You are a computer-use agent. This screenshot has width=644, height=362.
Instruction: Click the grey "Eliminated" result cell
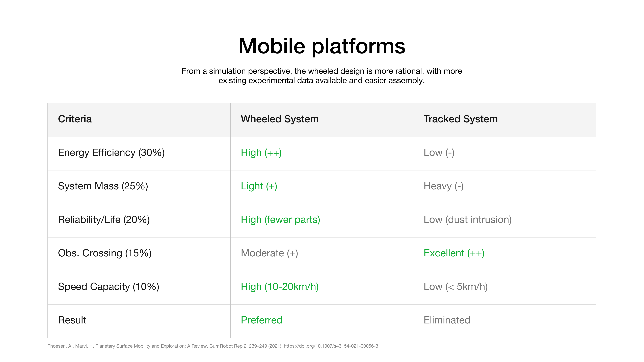(x=447, y=320)
